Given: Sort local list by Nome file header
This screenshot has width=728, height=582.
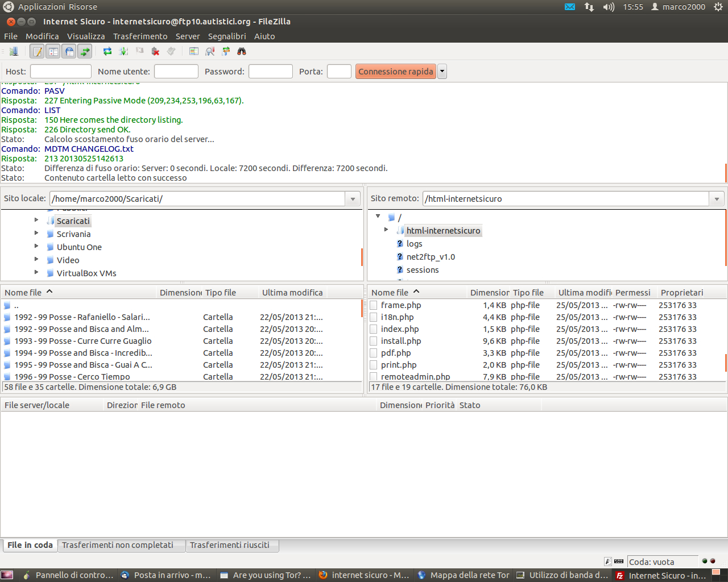Looking at the screenshot, I should point(78,293).
